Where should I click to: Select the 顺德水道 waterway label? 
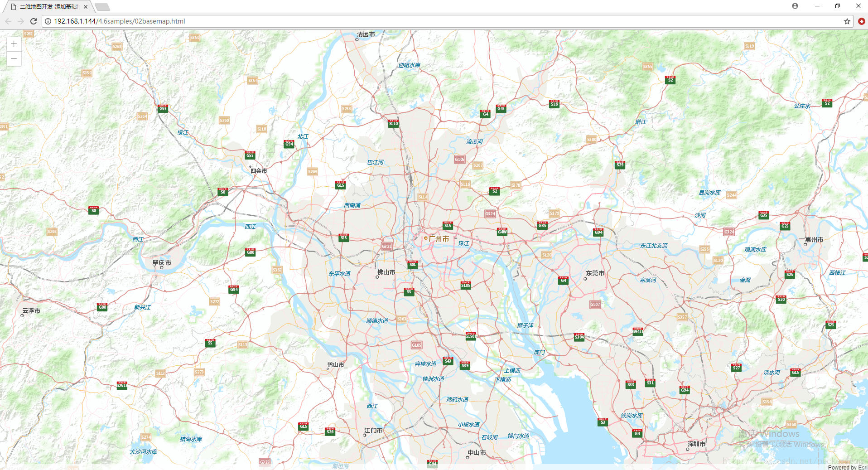pyautogui.click(x=377, y=321)
